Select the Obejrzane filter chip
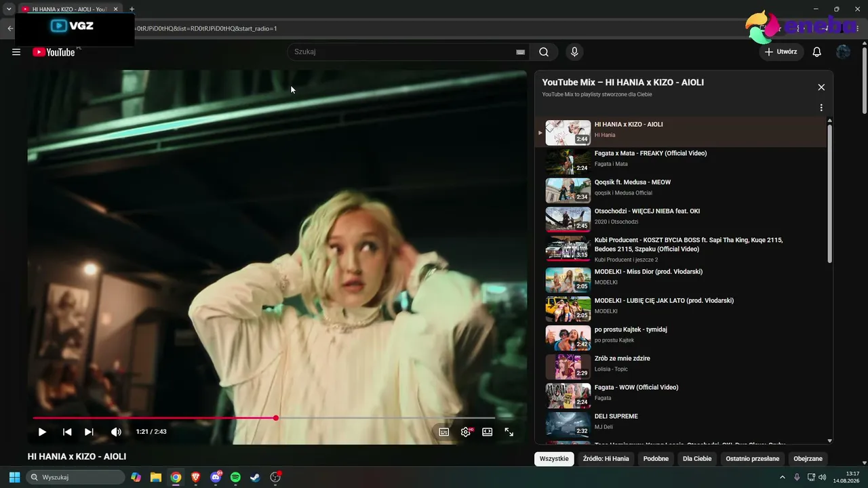Screen dimensions: 868x488 pyautogui.click(x=808, y=459)
